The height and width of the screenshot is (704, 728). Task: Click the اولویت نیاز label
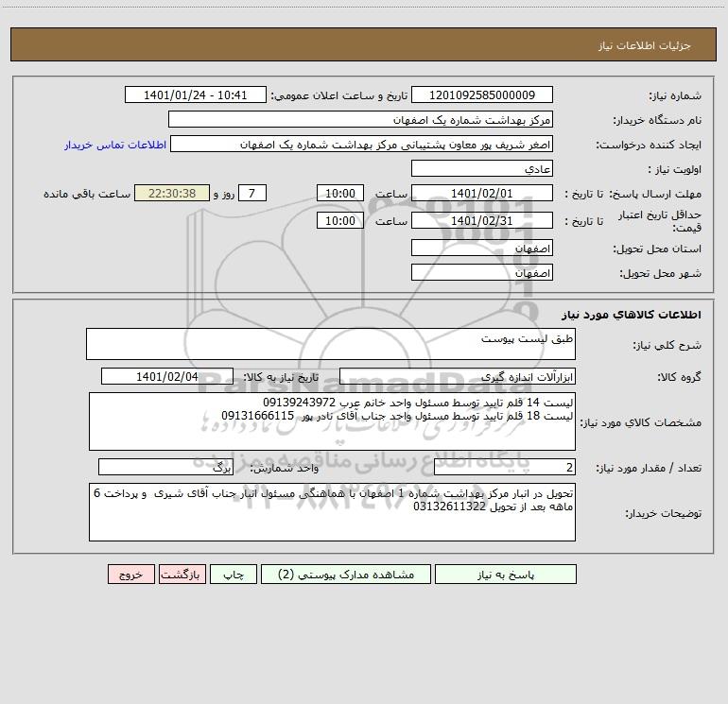675,170
